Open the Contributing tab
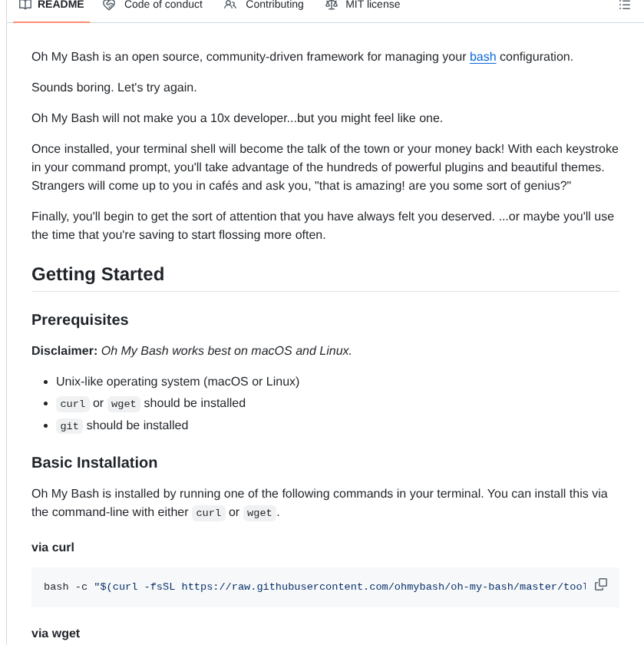This screenshot has height=645, width=644. [x=274, y=5]
